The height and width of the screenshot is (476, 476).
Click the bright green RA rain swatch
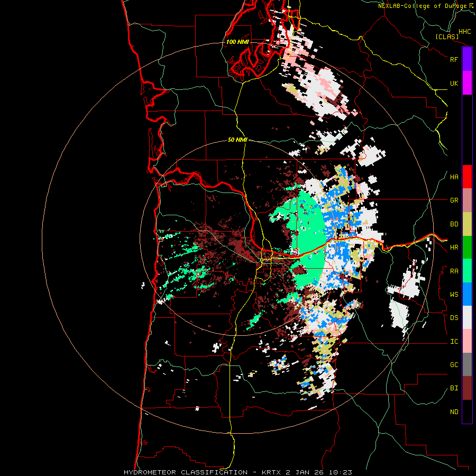(467, 271)
